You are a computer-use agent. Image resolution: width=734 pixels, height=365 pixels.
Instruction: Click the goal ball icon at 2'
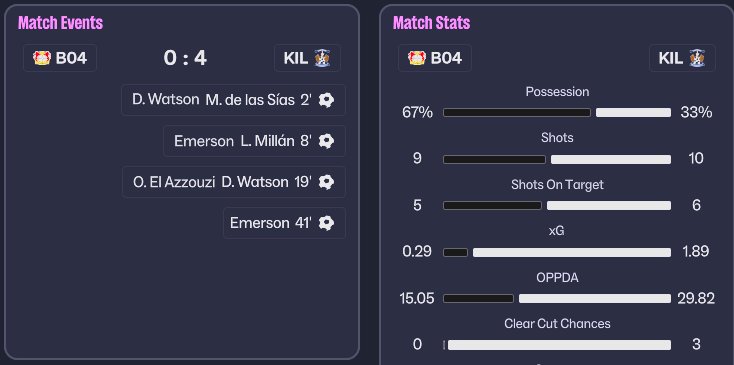[x=326, y=100]
